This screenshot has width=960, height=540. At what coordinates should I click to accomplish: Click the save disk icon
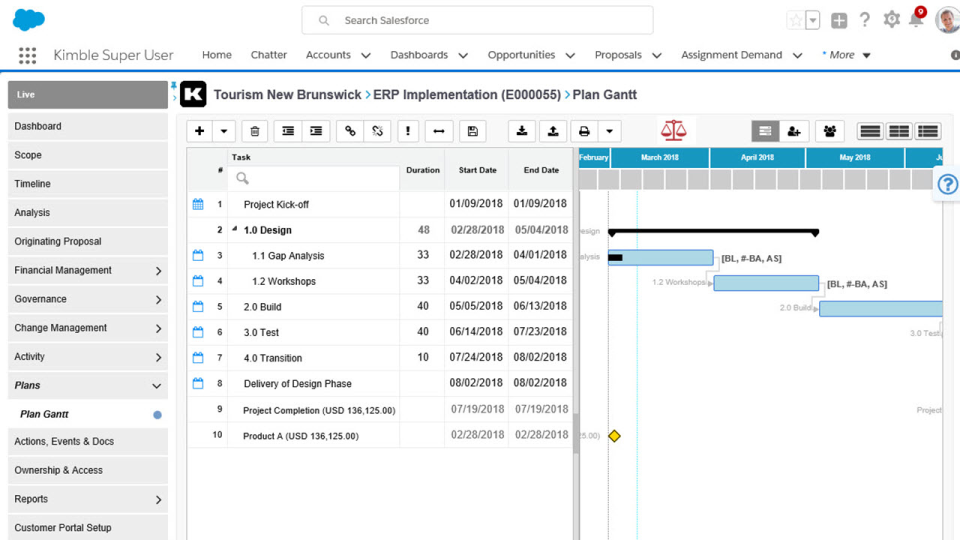tap(473, 131)
